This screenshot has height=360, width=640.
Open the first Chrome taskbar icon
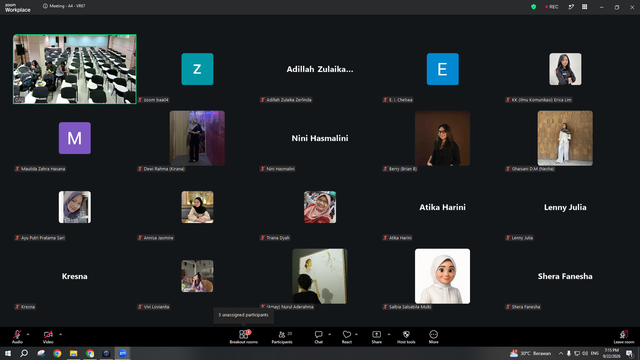click(x=57, y=353)
